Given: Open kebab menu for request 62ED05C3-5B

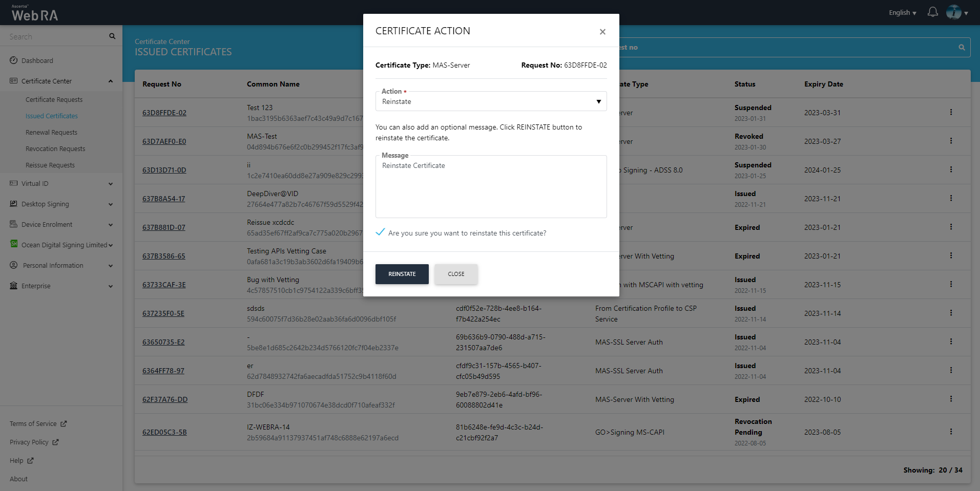Looking at the screenshot, I should tap(951, 432).
